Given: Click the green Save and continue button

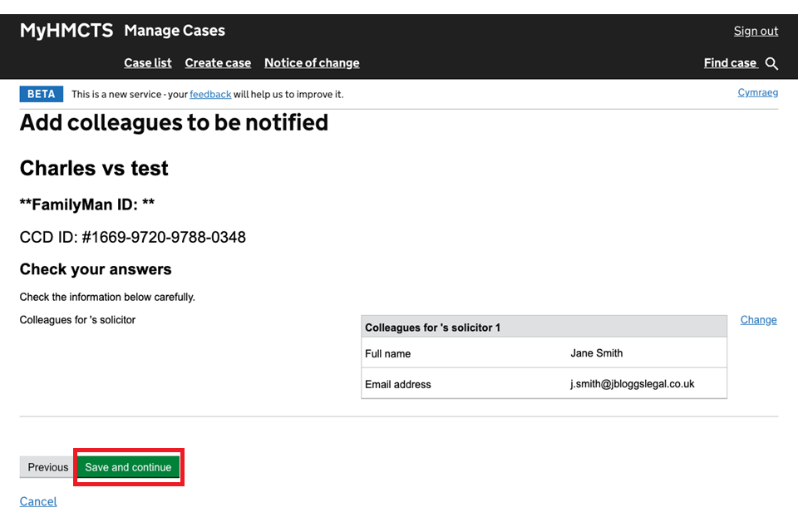Looking at the screenshot, I should [128, 467].
